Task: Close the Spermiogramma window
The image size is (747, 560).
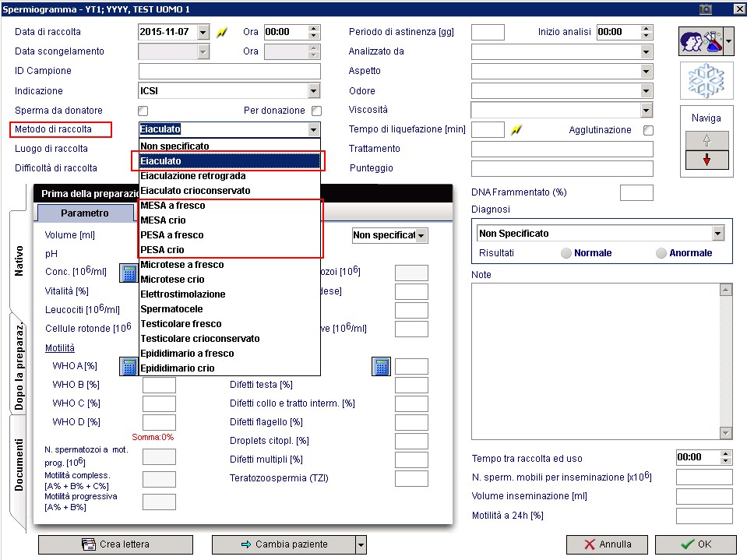Action: coord(740,9)
